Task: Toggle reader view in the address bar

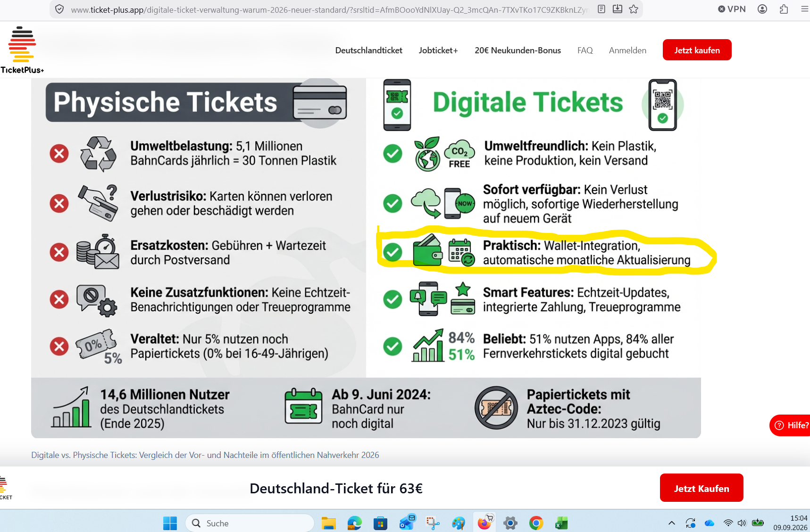Action: (x=601, y=9)
